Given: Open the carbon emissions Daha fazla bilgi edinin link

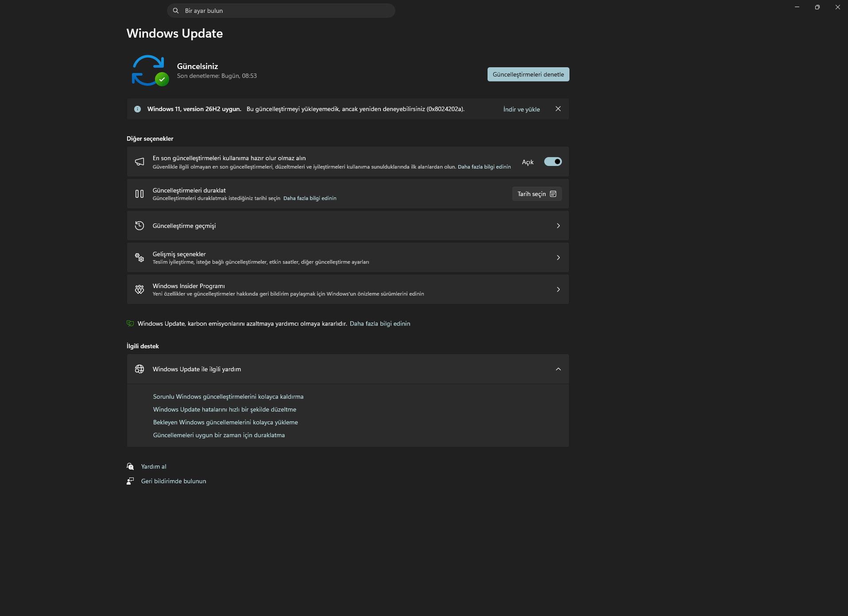Looking at the screenshot, I should (x=380, y=323).
